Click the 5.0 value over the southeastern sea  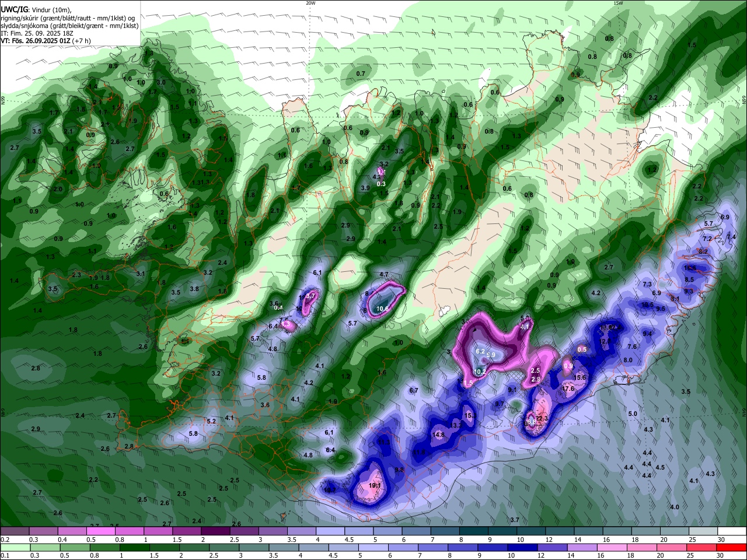633,414
